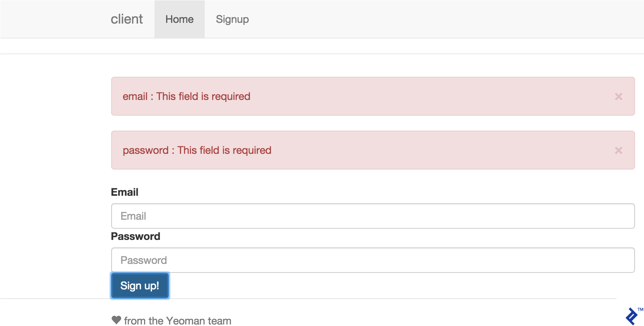Switch to the Signup tab
This screenshot has height=326, width=644.
(232, 19)
